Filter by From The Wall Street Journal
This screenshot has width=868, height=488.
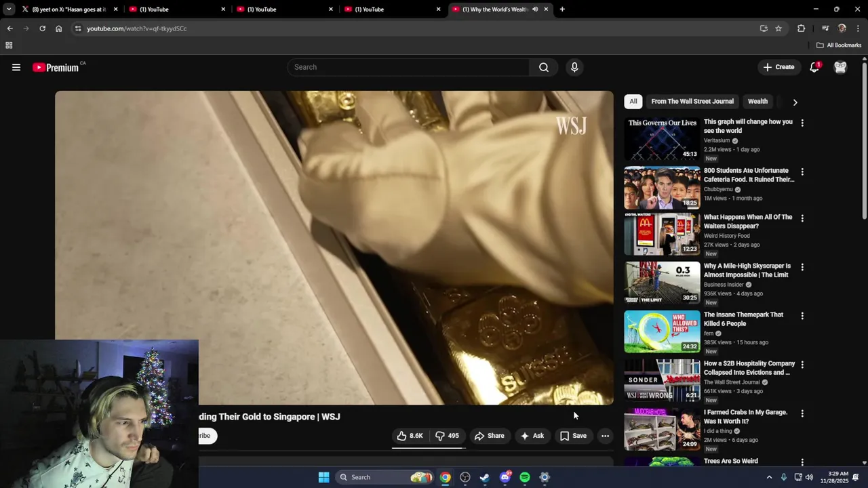(692, 102)
